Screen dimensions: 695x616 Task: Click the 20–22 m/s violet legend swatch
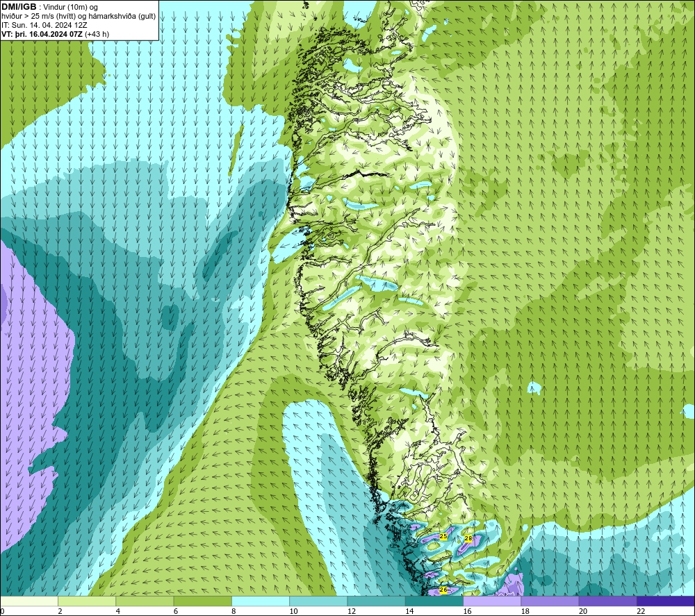pos(607,601)
